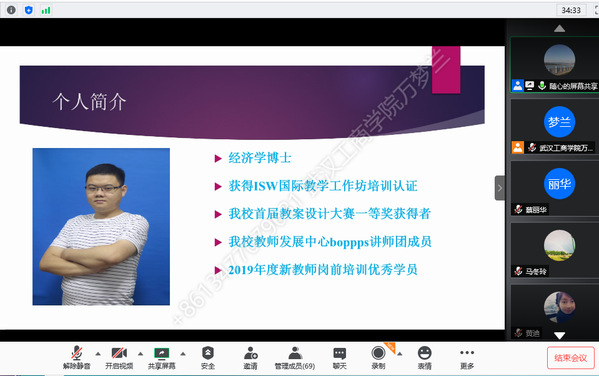Expand the share options arrow beside 共享屏幕

pos(183,354)
